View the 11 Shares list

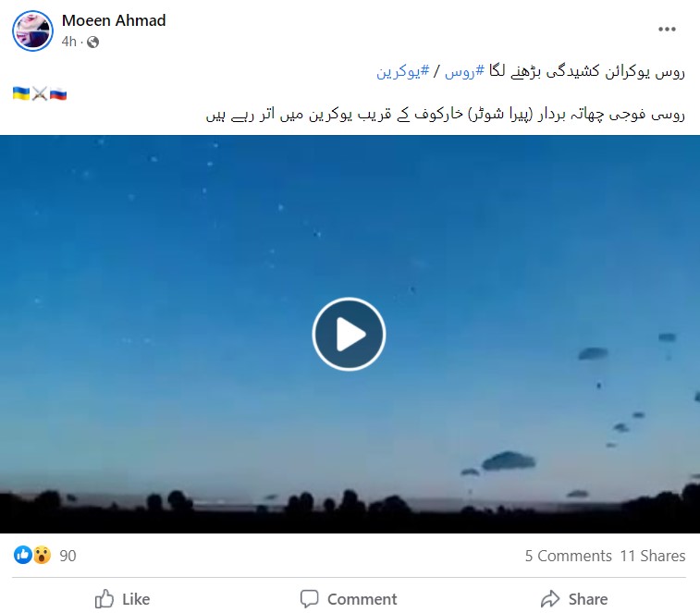click(x=652, y=556)
